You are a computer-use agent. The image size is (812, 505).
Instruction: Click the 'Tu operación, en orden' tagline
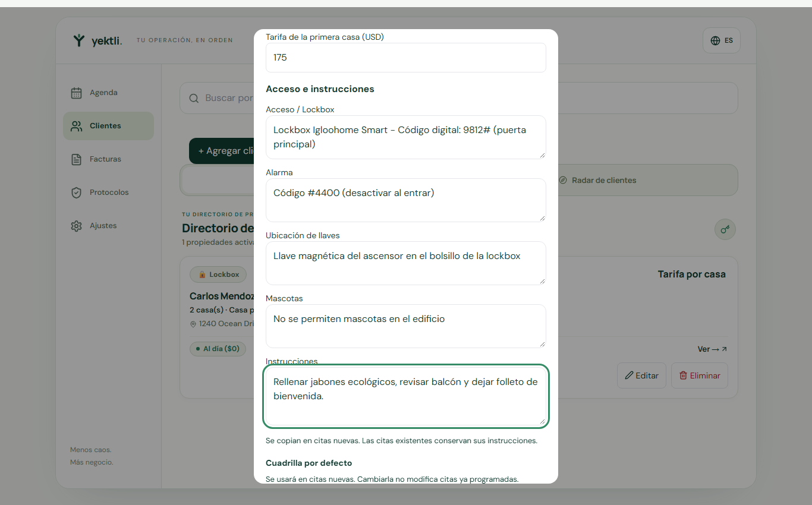pyautogui.click(x=185, y=40)
